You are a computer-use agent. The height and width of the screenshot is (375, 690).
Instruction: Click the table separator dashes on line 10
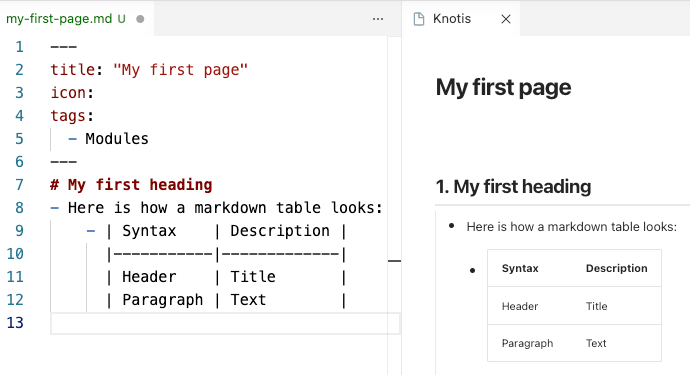point(226,254)
